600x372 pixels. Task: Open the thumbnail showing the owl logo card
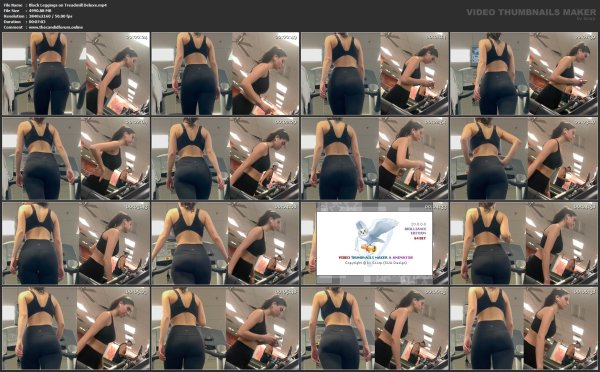(375, 243)
